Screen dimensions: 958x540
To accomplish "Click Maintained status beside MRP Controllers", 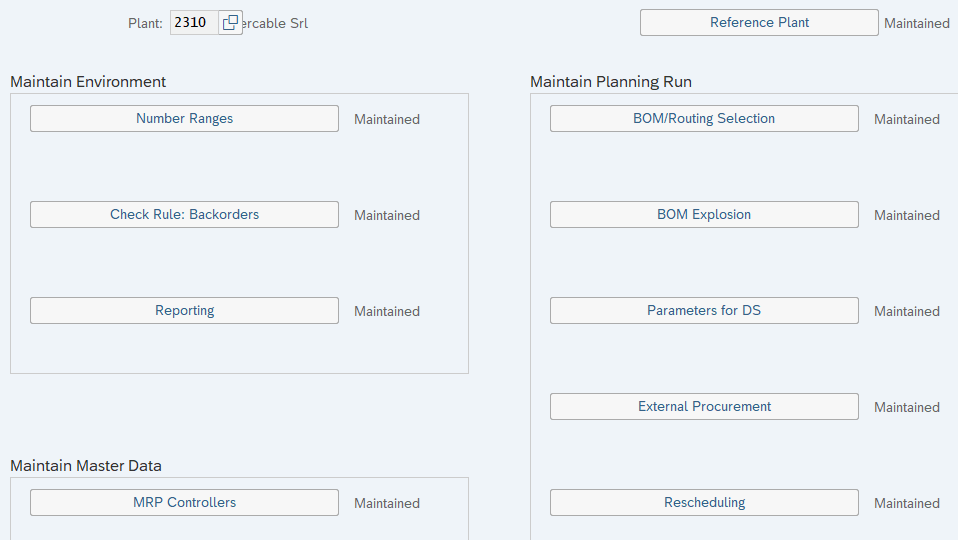I will 387,504.
